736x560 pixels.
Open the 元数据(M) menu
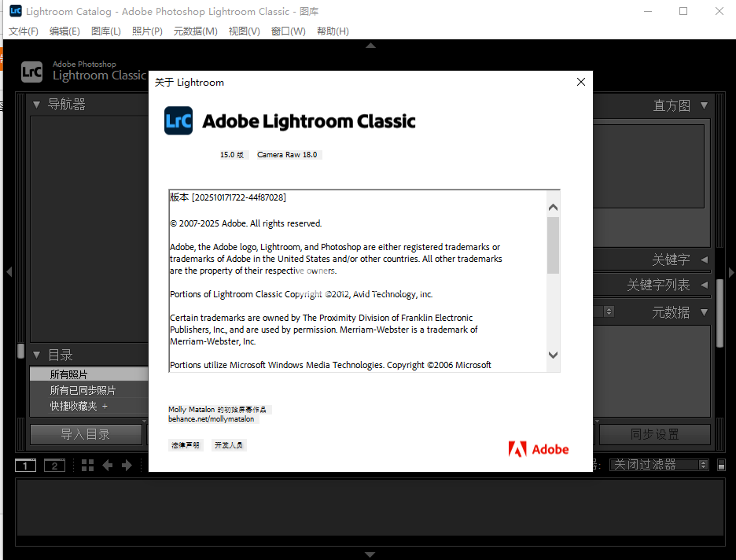(x=195, y=31)
